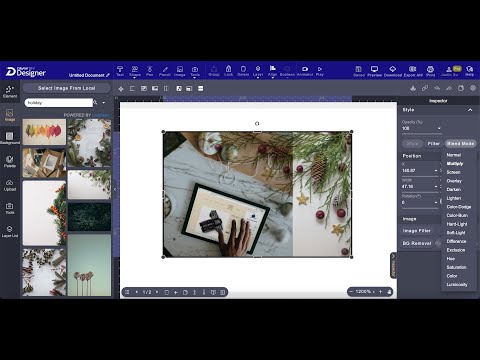Choose Overlay blend mode
Image resolution: width=480 pixels, height=360 pixels.
point(454,181)
